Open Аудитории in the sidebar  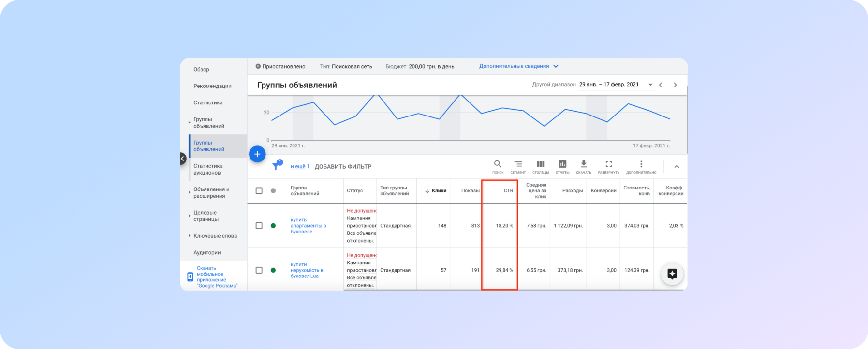tap(207, 252)
